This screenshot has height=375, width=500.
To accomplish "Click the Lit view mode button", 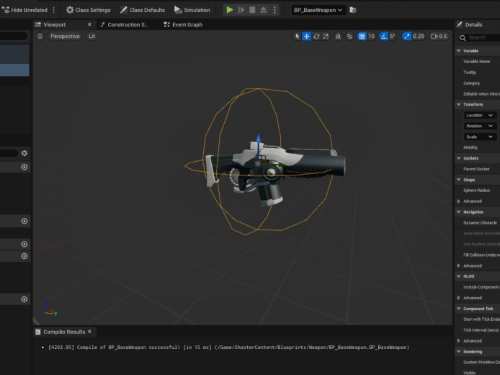I will pyautogui.click(x=92, y=36).
